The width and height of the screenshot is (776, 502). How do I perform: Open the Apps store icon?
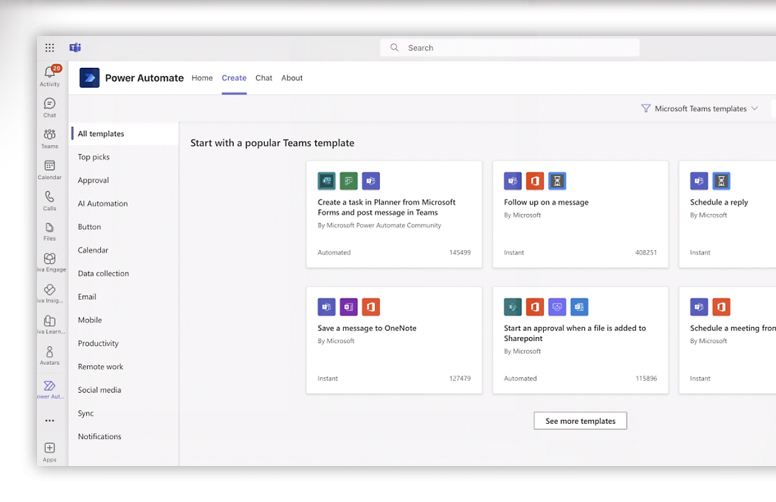(x=49, y=449)
